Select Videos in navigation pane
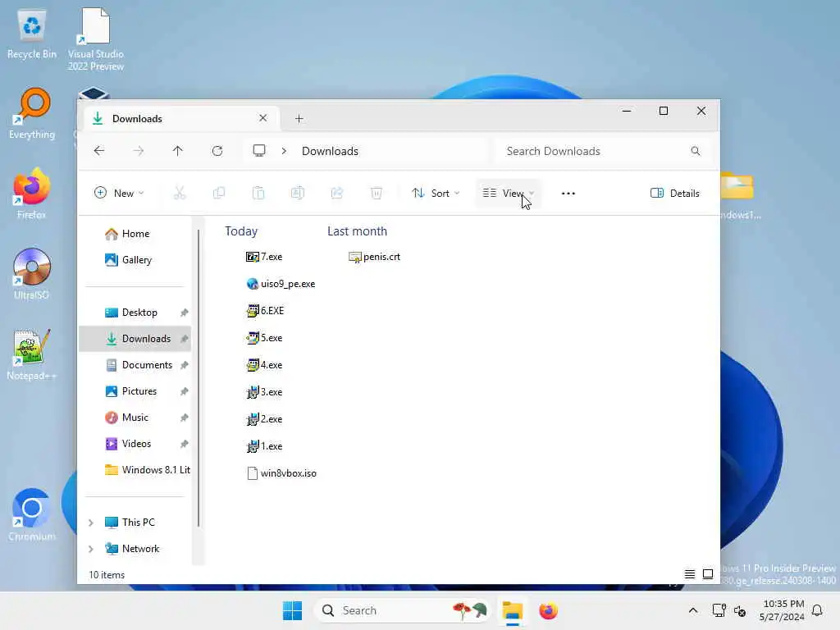The width and height of the screenshot is (840, 630). (135, 444)
